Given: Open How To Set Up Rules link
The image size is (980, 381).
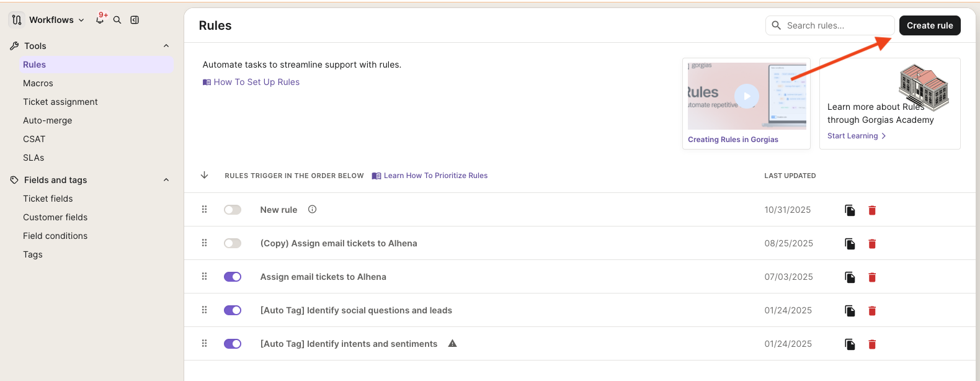Looking at the screenshot, I should point(251,82).
